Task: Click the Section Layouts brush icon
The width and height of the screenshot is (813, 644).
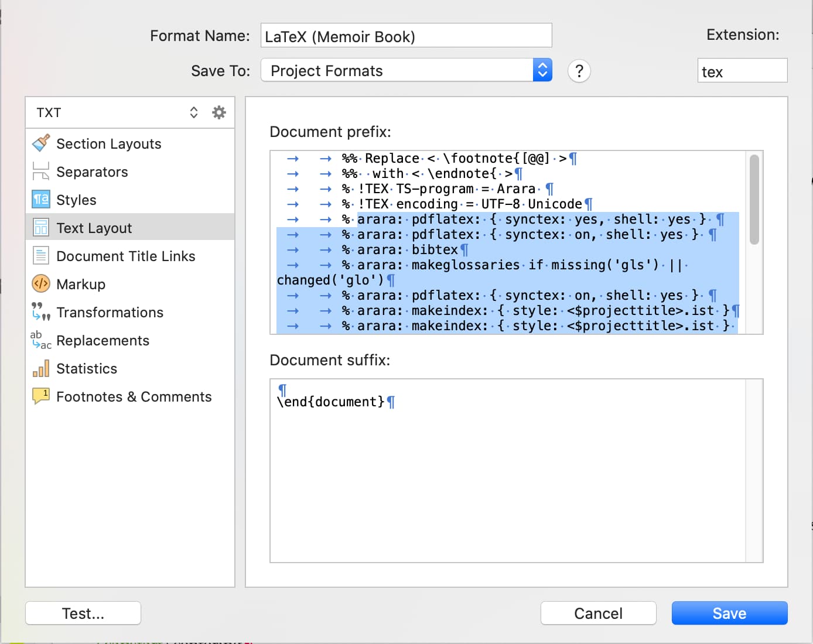Action: coord(41,143)
